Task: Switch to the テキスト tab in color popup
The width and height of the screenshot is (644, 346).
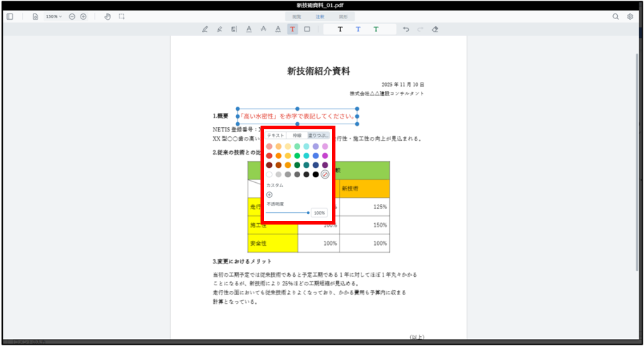Action: coord(275,136)
